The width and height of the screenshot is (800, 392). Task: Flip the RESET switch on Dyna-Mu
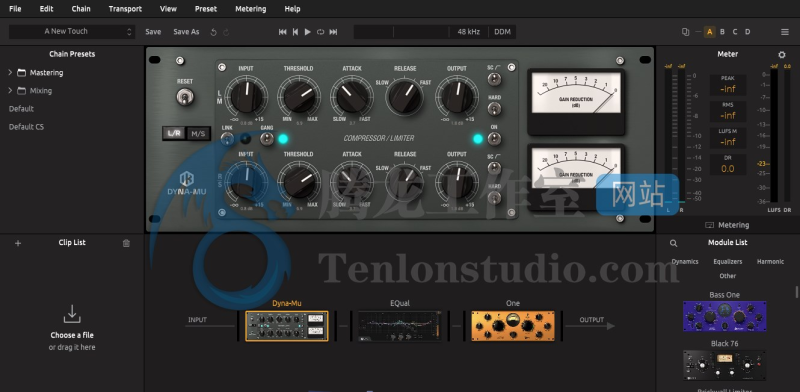[185, 96]
